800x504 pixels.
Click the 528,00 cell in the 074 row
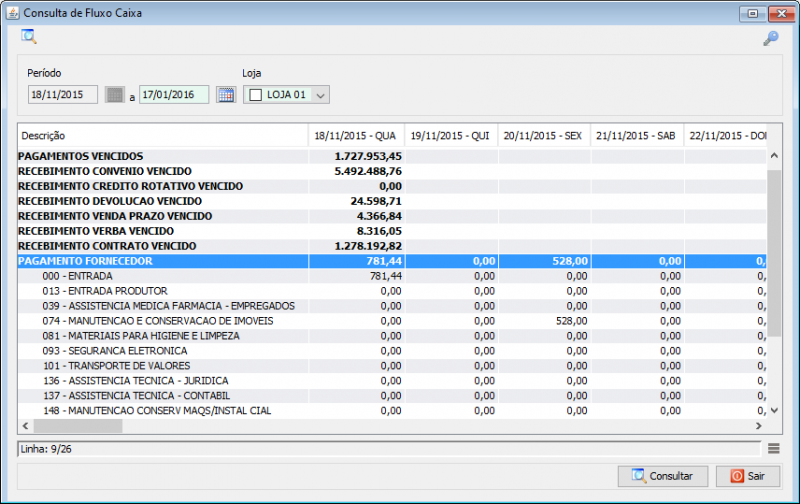point(544,321)
